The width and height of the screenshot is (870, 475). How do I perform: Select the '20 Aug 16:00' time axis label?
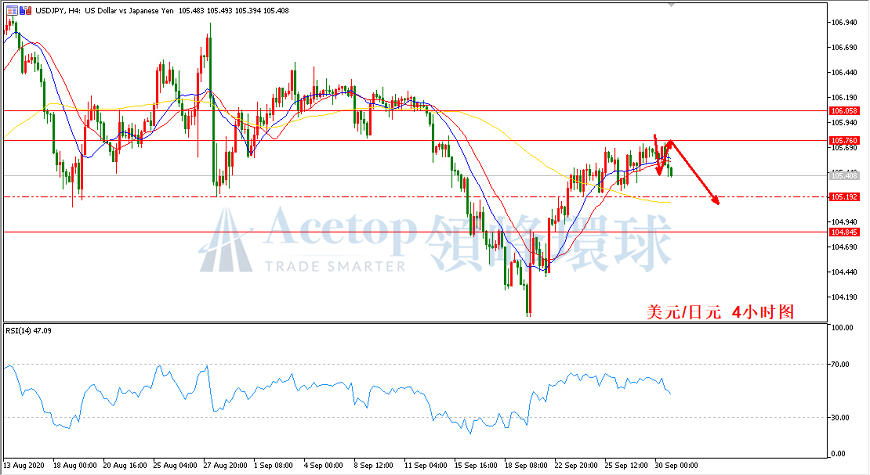click(x=125, y=465)
